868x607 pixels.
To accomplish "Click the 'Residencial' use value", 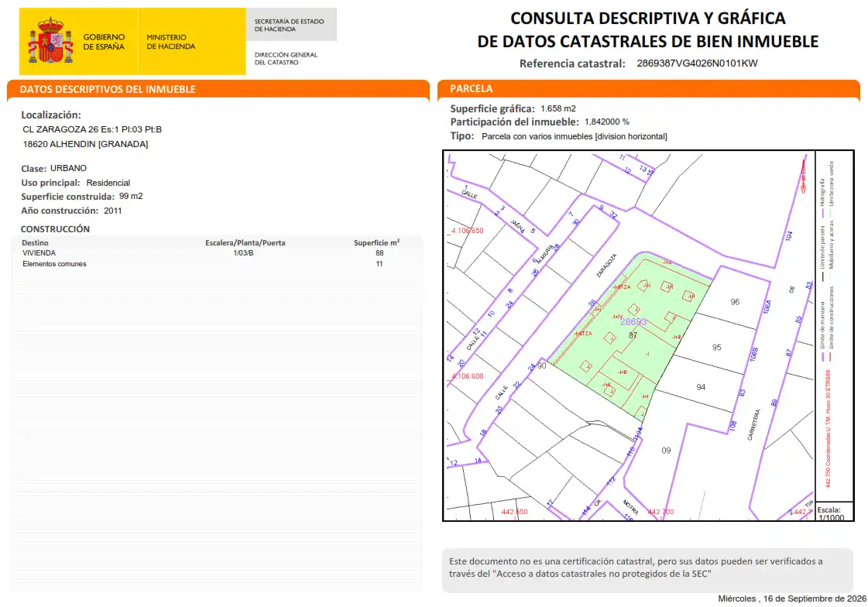I will point(108,183).
